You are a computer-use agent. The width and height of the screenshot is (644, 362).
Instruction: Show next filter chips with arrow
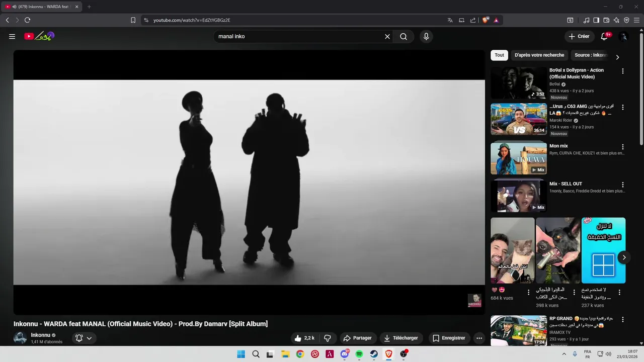[x=617, y=57]
